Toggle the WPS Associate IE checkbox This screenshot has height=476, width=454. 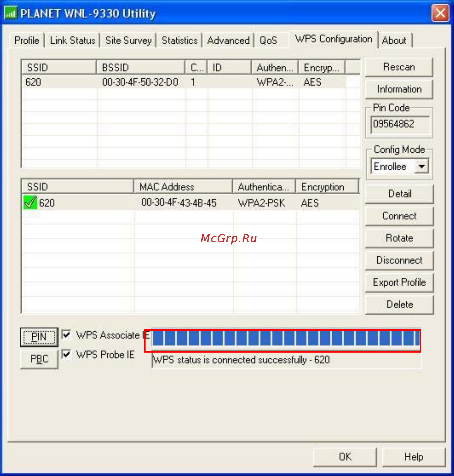[x=66, y=335]
